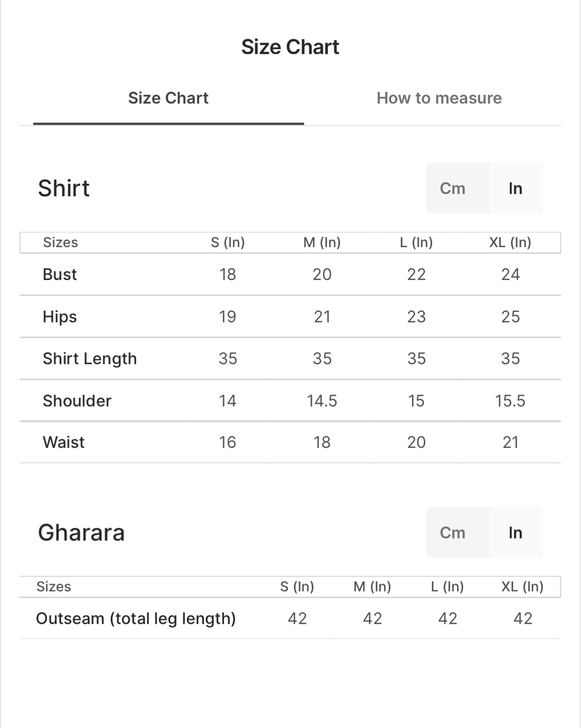
Task: Click the XL shoulder value 15.5
Action: point(510,401)
